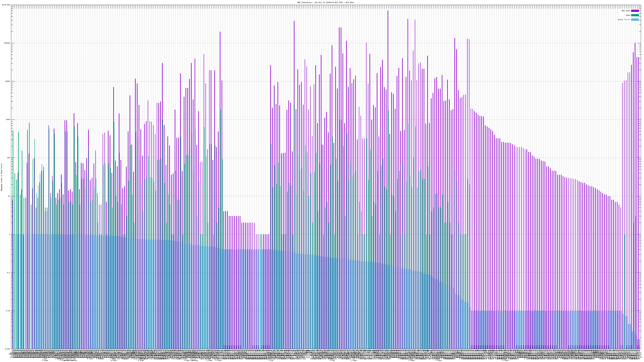644x362 pixels.
Task: Click the 1x10^(6) y-axis tick label
Action: coord(6,5)
